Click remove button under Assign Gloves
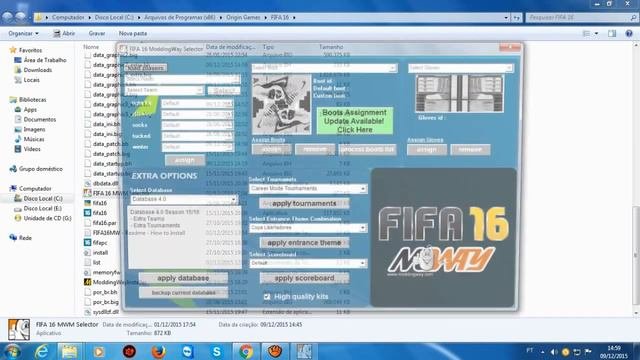The width and height of the screenshot is (640, 360). [470, 149]
